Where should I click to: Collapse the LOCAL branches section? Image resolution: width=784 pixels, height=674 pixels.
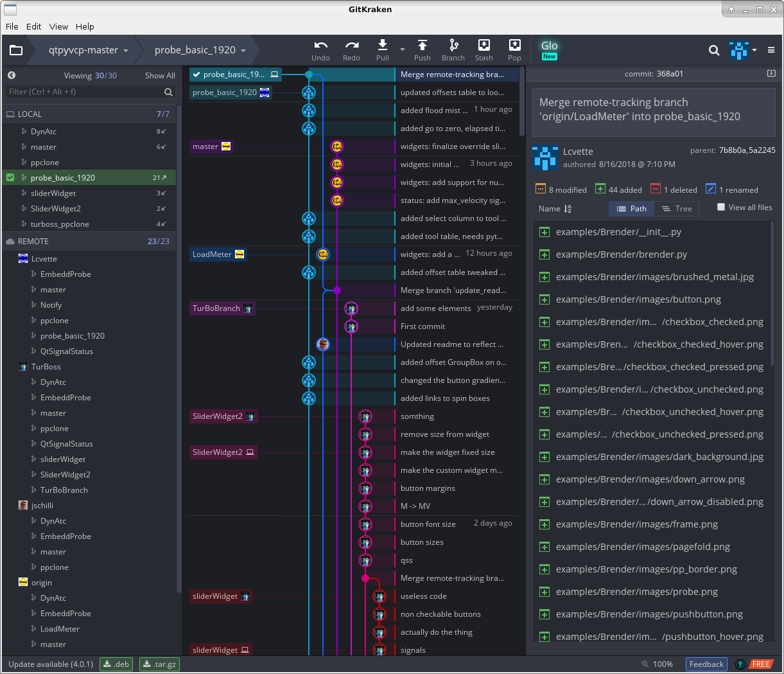pos(90,114)
